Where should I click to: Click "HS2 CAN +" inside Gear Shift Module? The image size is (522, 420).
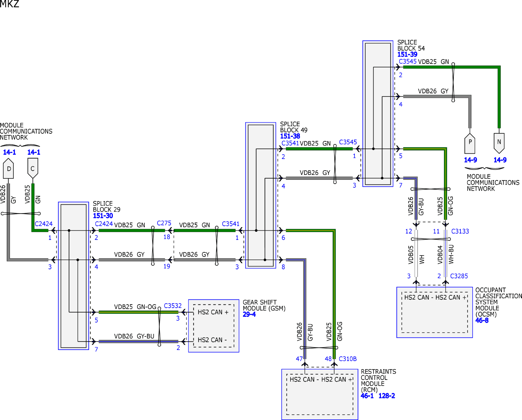pos(213,312)
